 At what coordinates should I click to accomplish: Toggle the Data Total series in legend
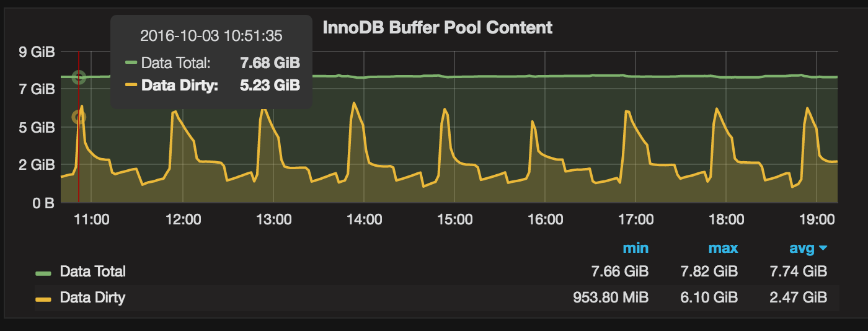click(92, 271)
